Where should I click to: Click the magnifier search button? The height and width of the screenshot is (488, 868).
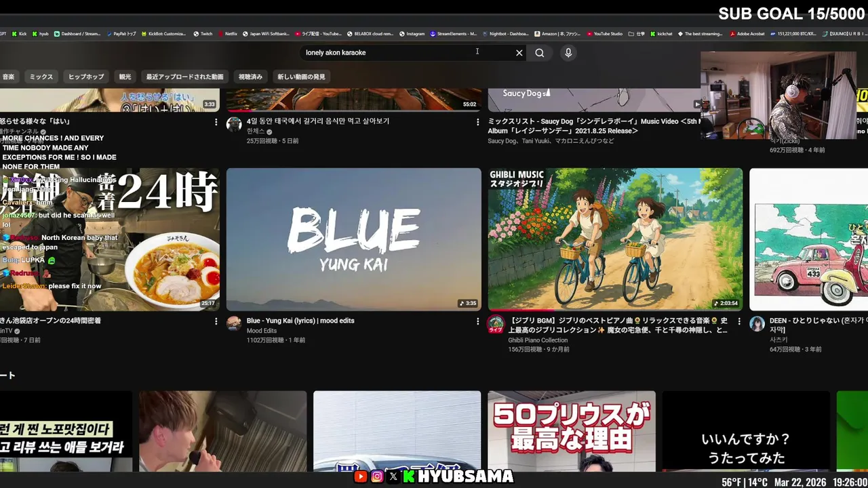point(540,53)
